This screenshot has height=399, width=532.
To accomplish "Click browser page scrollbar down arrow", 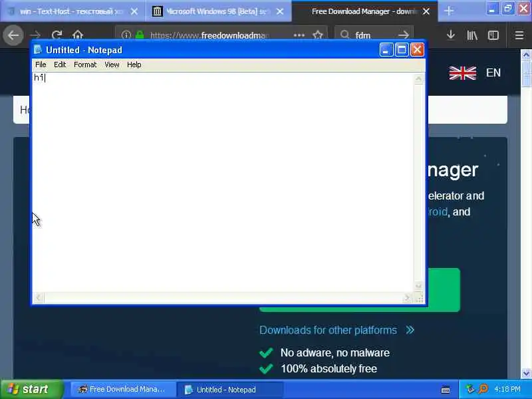I will pos(526,373).
